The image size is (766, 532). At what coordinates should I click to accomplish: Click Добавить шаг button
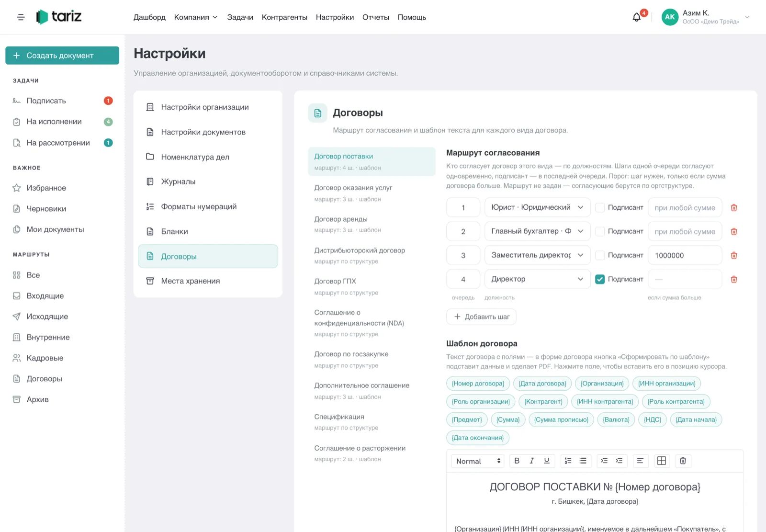[x=481, y=317]
